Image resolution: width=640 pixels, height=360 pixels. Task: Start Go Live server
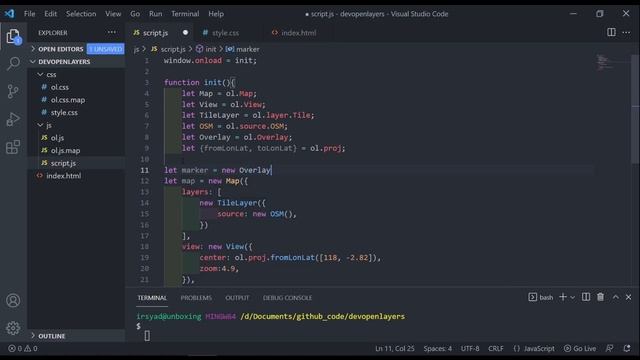point(580,348)
